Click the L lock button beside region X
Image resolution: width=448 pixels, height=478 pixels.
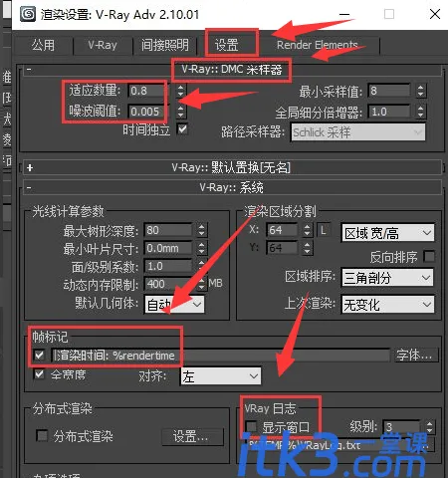click(x=324, y=230)
